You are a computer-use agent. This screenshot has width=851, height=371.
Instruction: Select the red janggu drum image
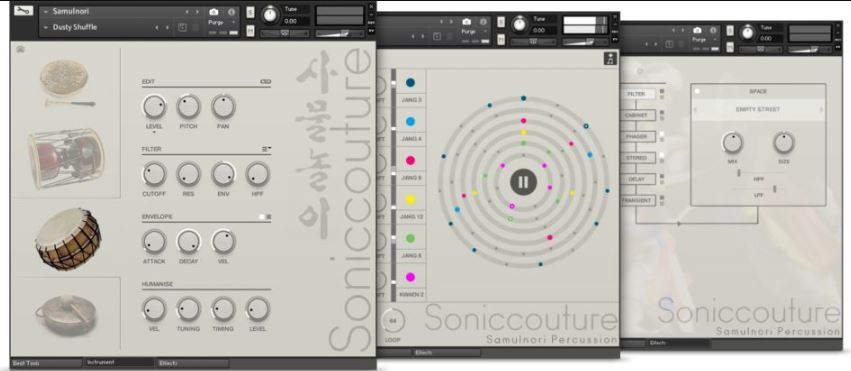tap(66, 158)
